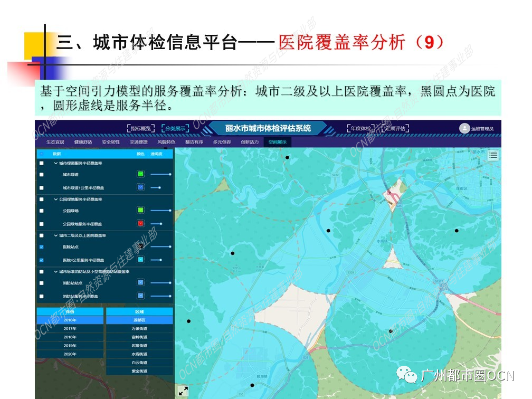Enable the 消防站服务半径覆盖 layer checkbox

41,296
